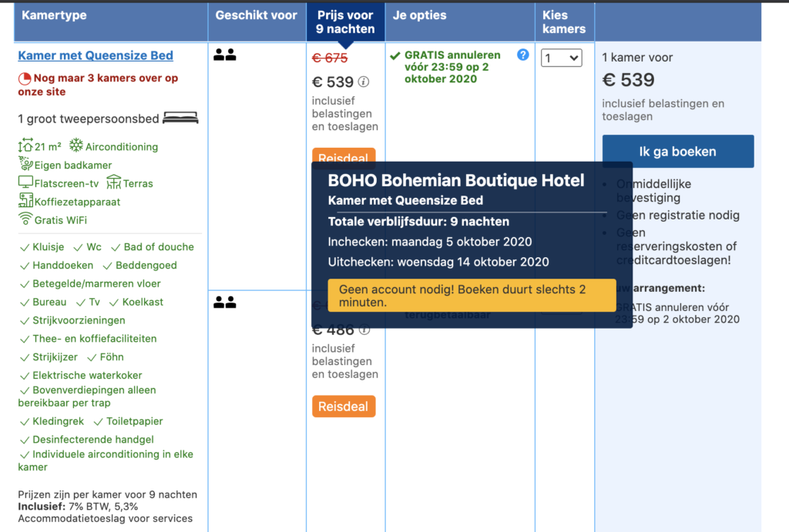Click the double bed icon
This screenshot has width=789, height=532.
pyautogui.click(x=180, y=118)
